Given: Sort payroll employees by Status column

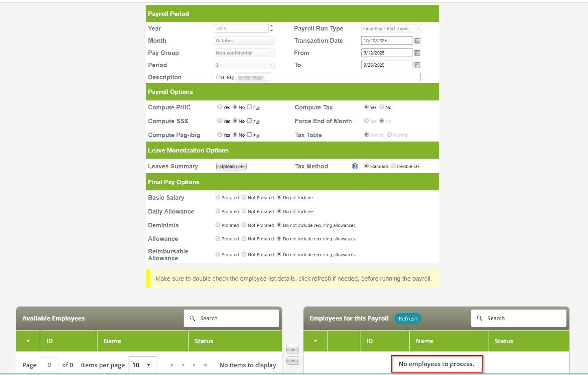Looking at the screenshot, I should pyautogui.click(x=503, y=341).
